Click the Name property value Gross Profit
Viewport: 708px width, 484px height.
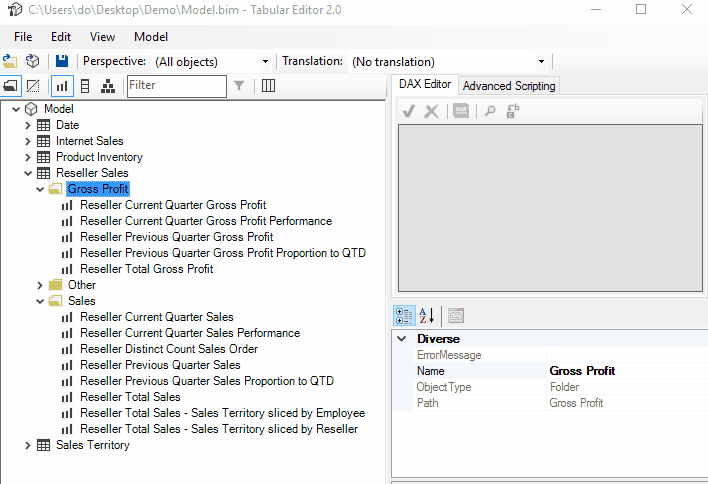pyautogui.click(x=582, y=371)
